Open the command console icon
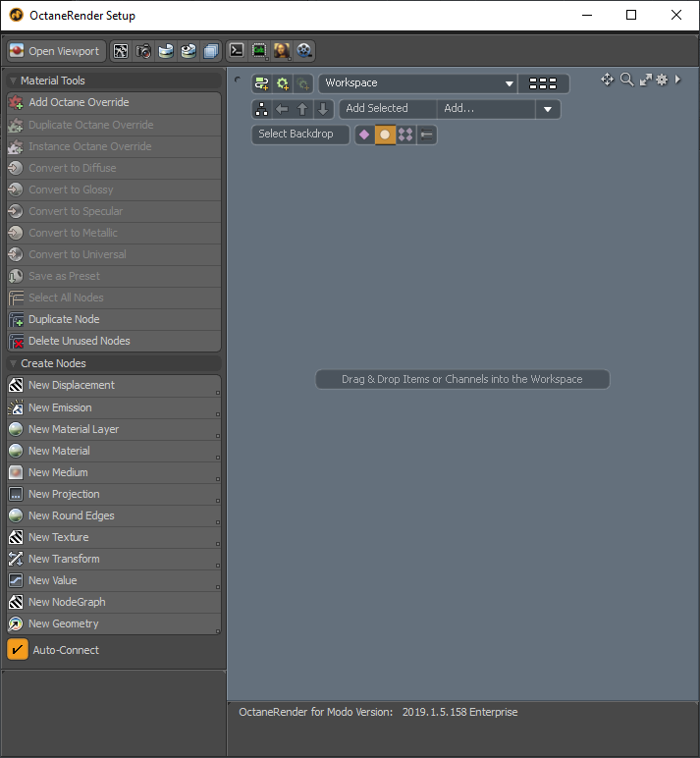This screenshot has width=700, height=758. coord(237,51)
